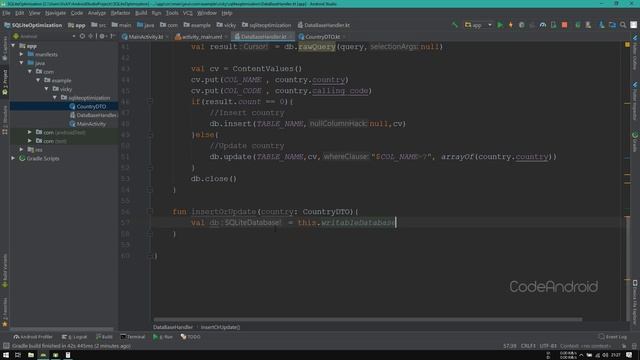This screenshot has width=640, height=360.
Task: Collapse the vicky package node
Action: pos(47,89)
